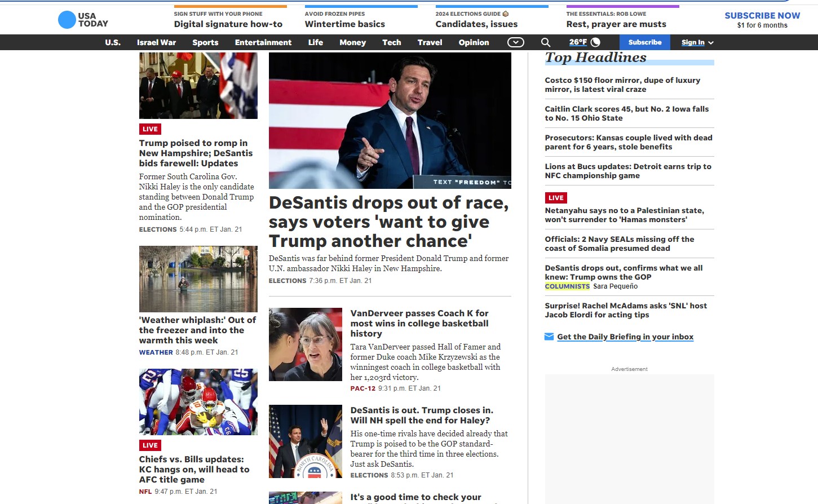Click the DeSantis speaking lead photo
The image size is (818, 504).
[390, 121]
